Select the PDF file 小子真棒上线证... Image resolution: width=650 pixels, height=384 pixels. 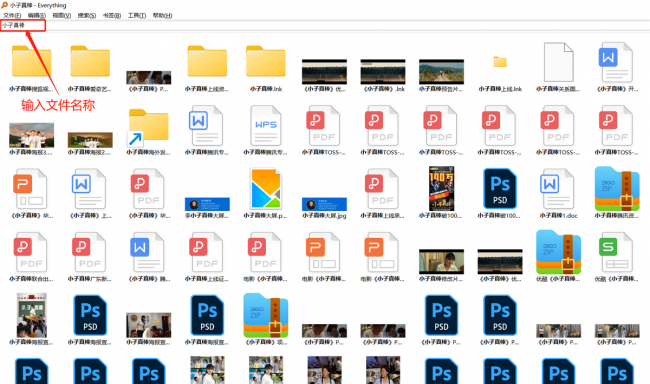[x=206, y=252]
